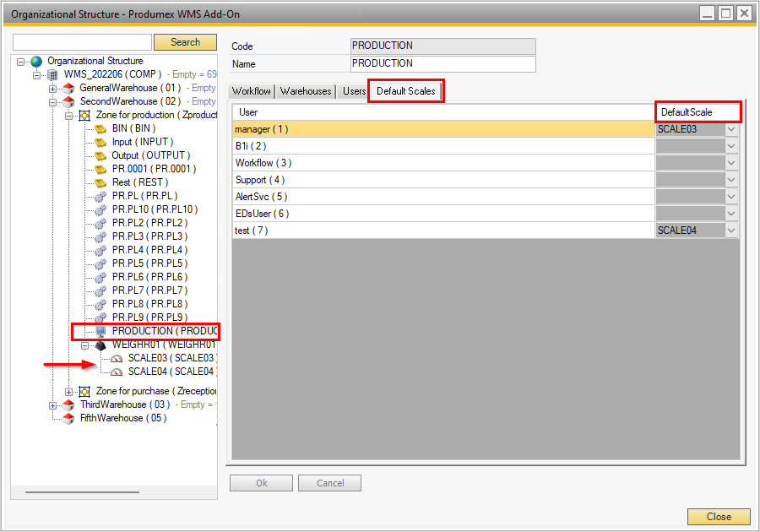Select the BIN location icon
The width and height of the screenshot is (760, 532).
pos(100,128)
